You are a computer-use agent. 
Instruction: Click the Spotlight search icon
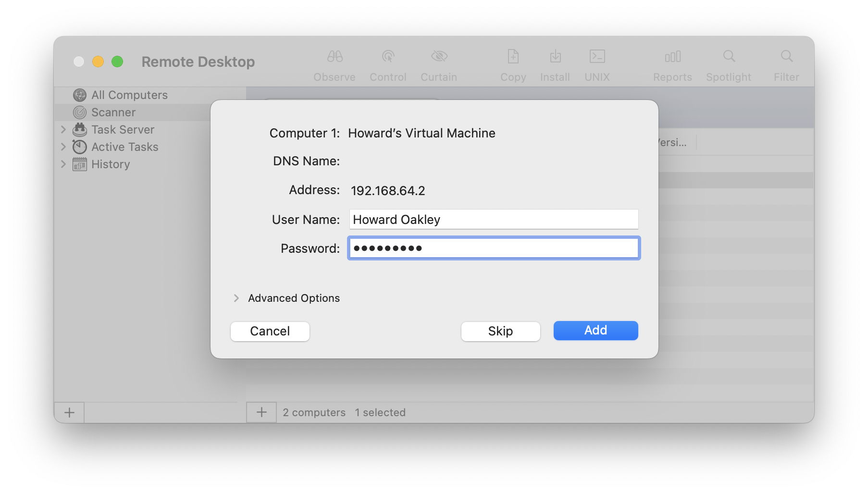click(728, 62)
